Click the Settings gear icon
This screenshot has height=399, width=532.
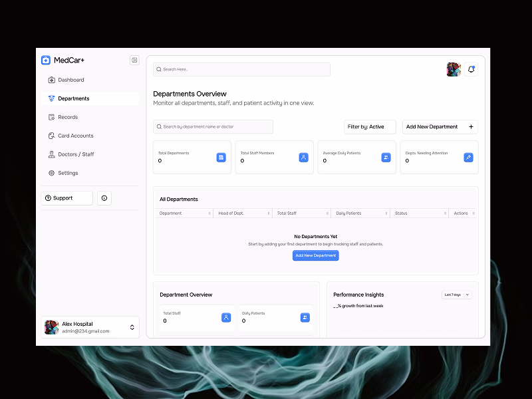click(52, 173)
